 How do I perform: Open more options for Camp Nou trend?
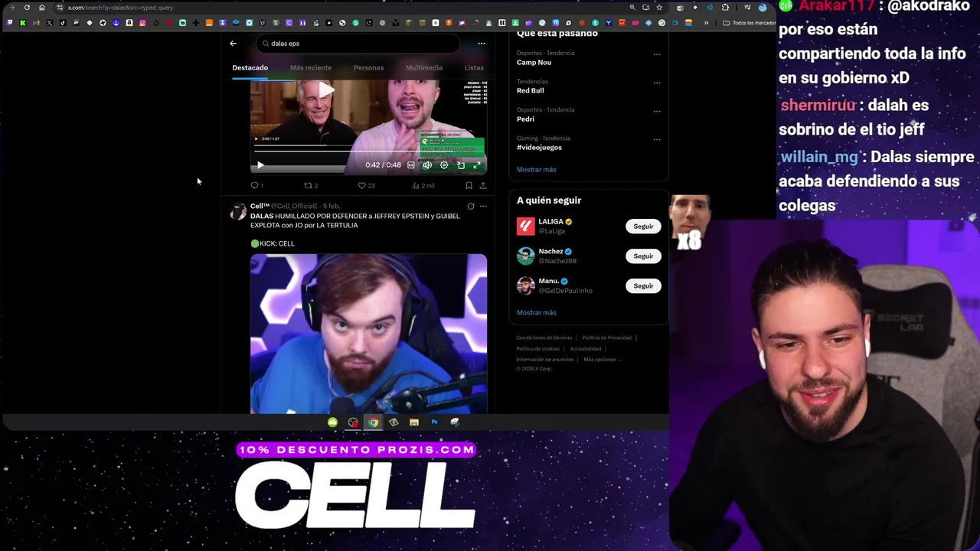click(657, 54)
